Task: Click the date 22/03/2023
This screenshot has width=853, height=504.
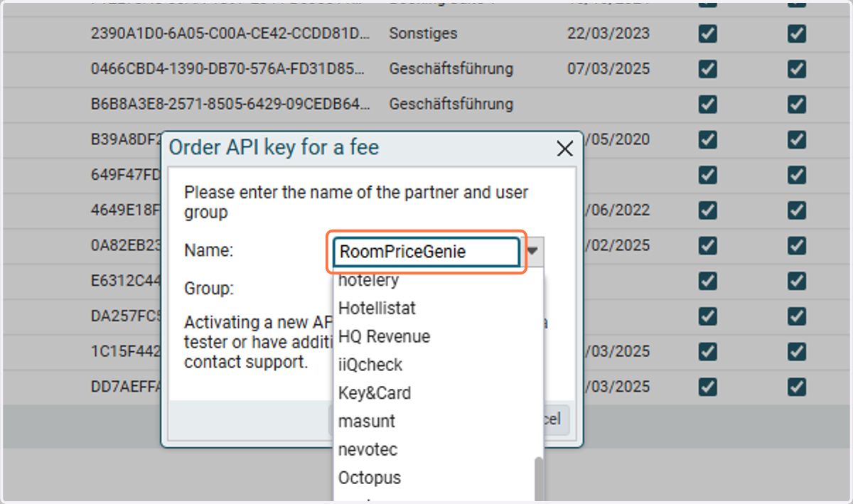Action: (608, 33)
